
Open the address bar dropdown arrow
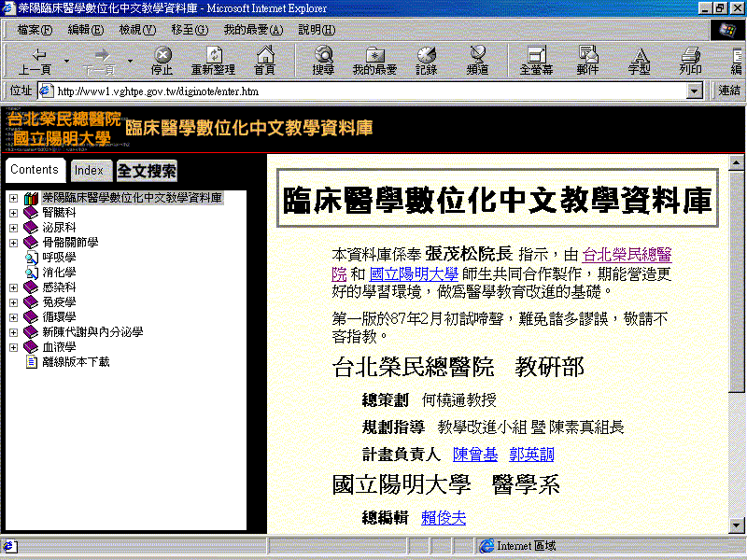pyautogui.click(x=694, y=91)
